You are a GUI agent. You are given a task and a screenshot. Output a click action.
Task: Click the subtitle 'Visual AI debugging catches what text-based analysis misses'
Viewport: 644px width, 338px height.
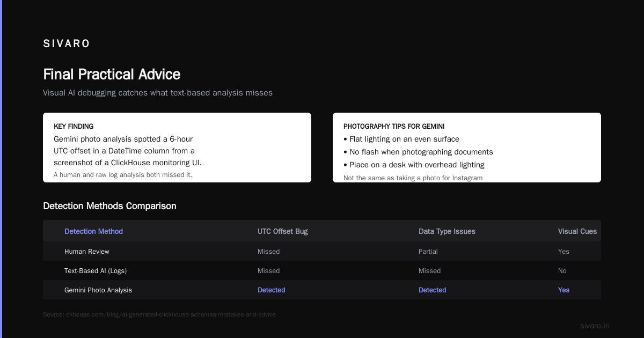point(158,93)
